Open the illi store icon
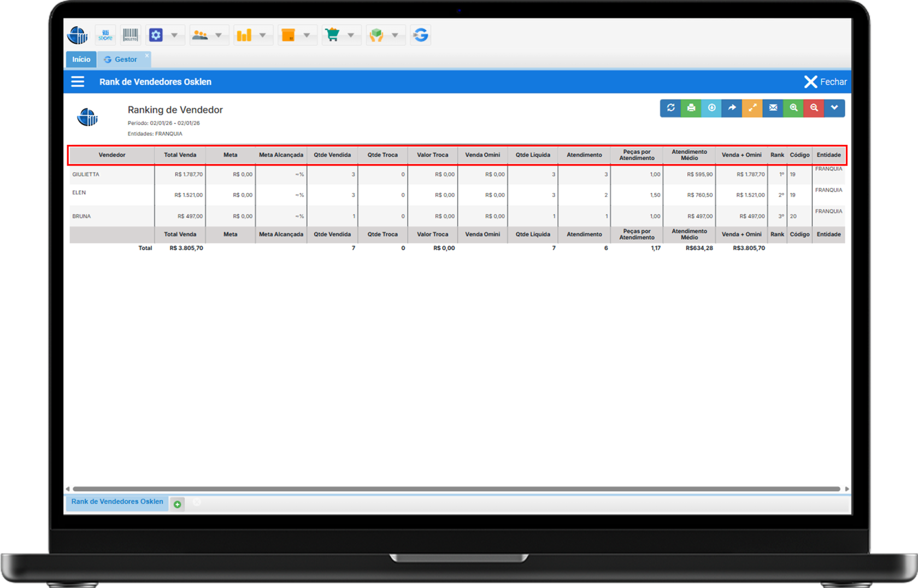918x588 pixels. [x=105, y=36]
